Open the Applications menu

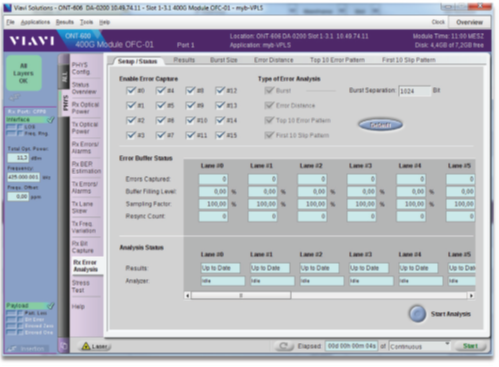(x=35, y=22)
